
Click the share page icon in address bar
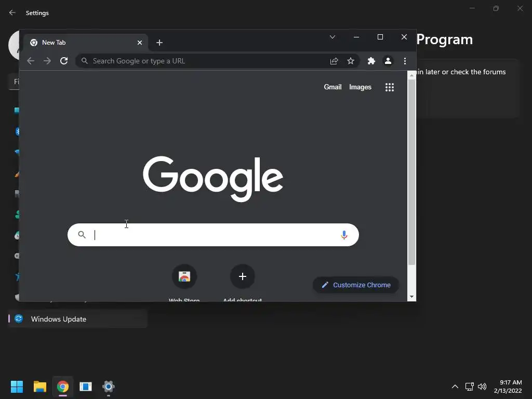point(334,61)
